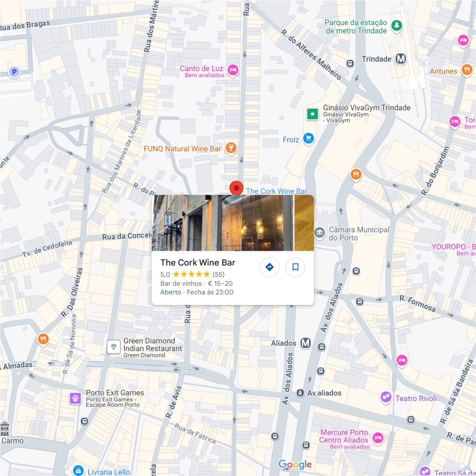Click the blue parking P icon
476x476 pixels.
click(x=14, y=72)
